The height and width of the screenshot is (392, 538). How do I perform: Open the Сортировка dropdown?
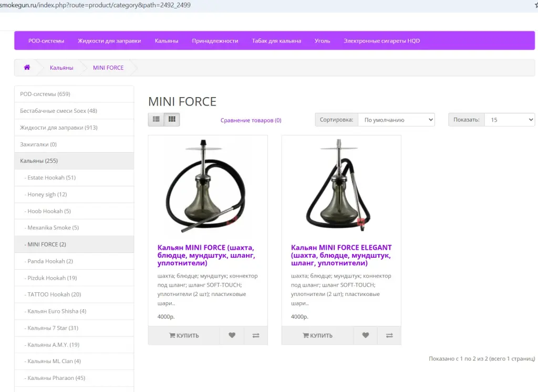396,120
